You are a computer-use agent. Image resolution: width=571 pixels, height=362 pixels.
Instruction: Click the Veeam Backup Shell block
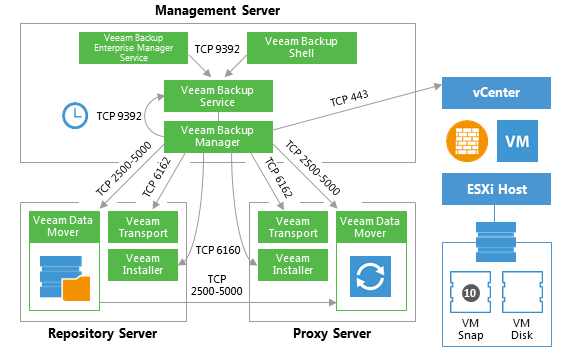[302, 48]
